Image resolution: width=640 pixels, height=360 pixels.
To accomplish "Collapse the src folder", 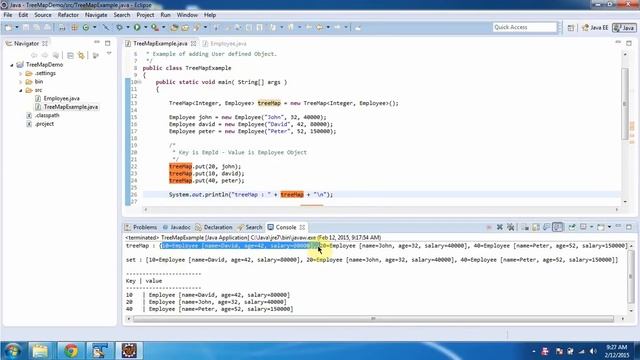I will pos(20,90).
